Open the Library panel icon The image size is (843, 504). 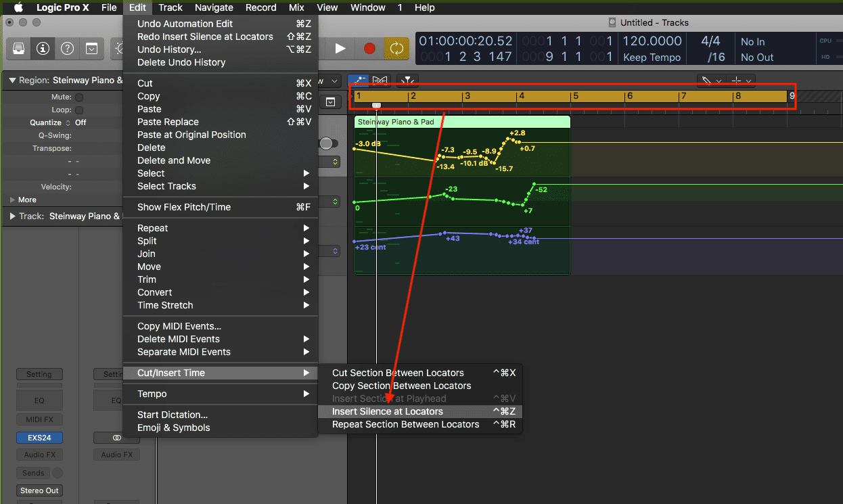point(19,49)
